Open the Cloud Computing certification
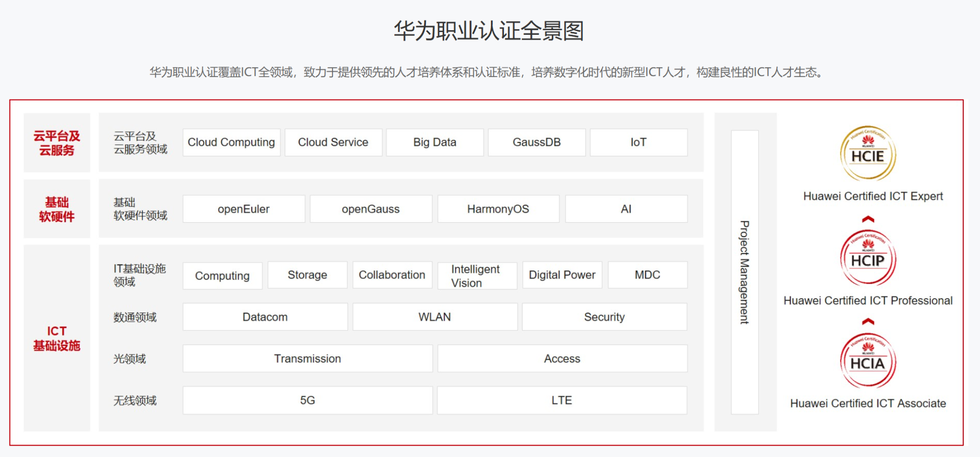The width and height of the screenshot is (980, 457). (x=231, y=142)
